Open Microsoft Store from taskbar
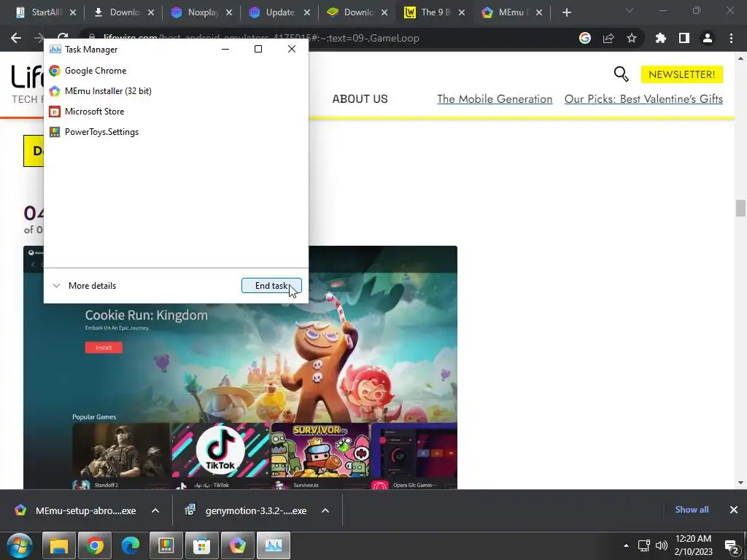 click(202, 545)
